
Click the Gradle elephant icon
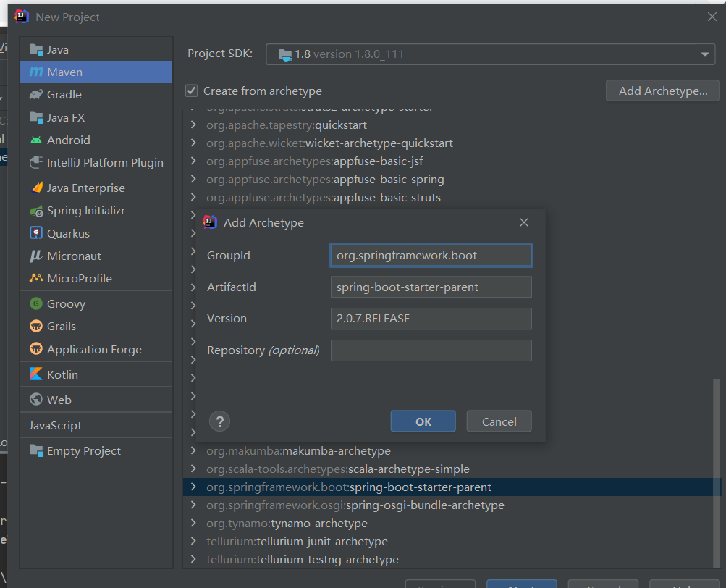[36, 95]
